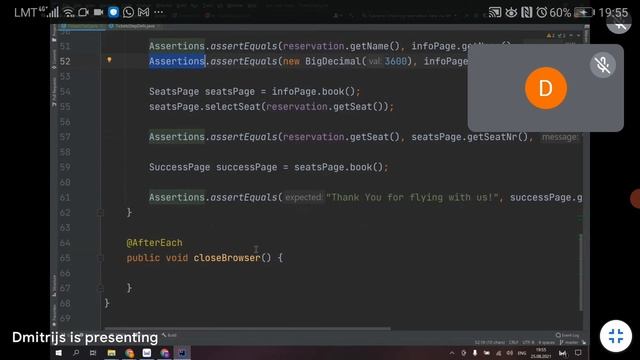Show hidden system tray icons chevron

[452, 353]
